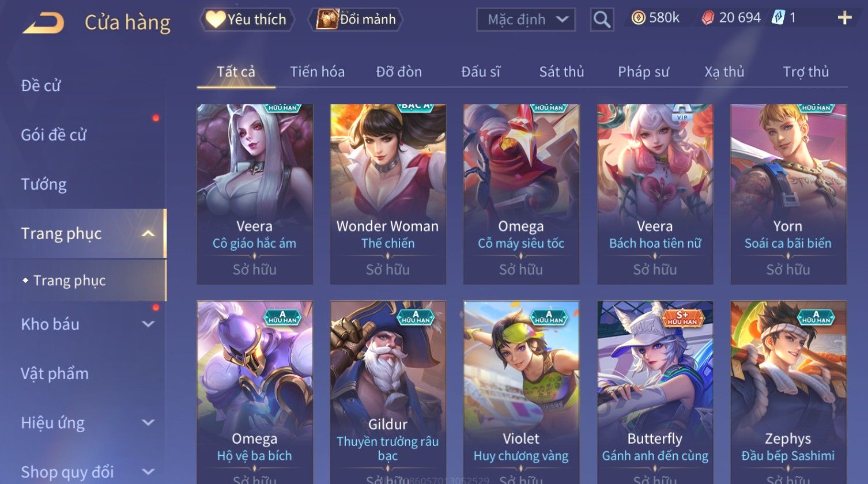
Task: Collapse the Trang phục sidebar section
Action: [x=148, y=233]
